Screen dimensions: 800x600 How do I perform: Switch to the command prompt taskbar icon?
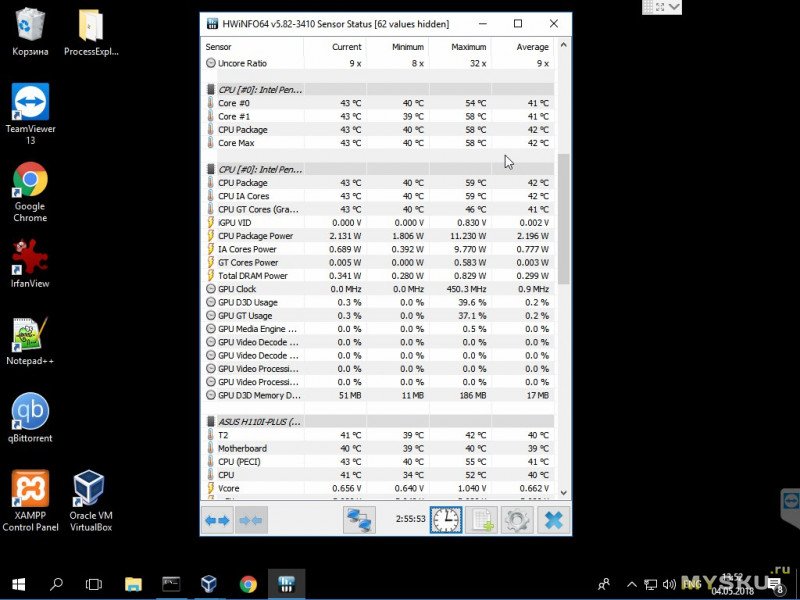coord(171,584)
